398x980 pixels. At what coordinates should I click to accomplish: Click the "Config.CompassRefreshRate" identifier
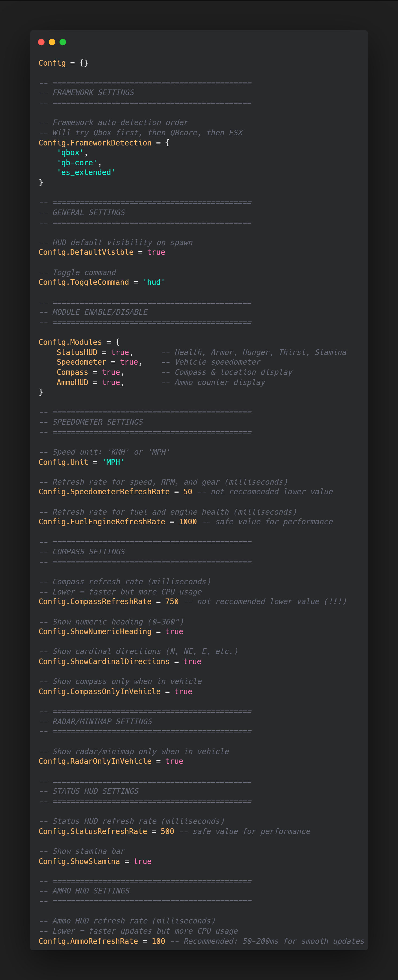[x=95, y=601]
